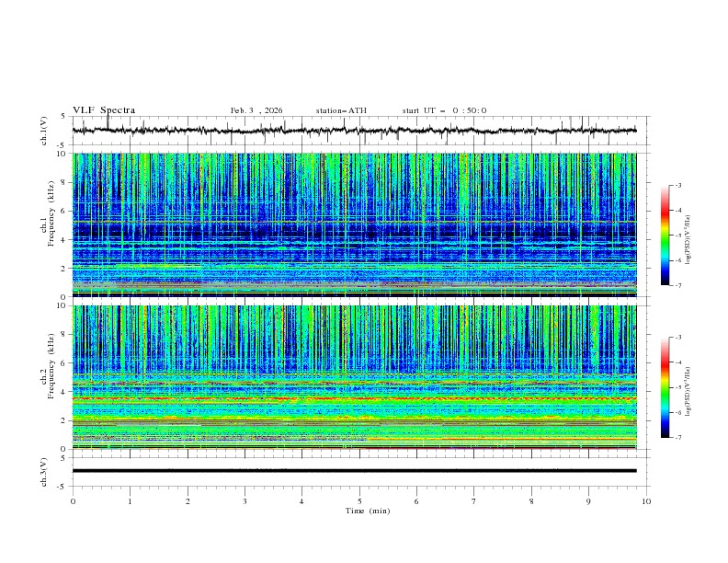Click the ch.2 'Frequency (kHz)' axis label

51,366
